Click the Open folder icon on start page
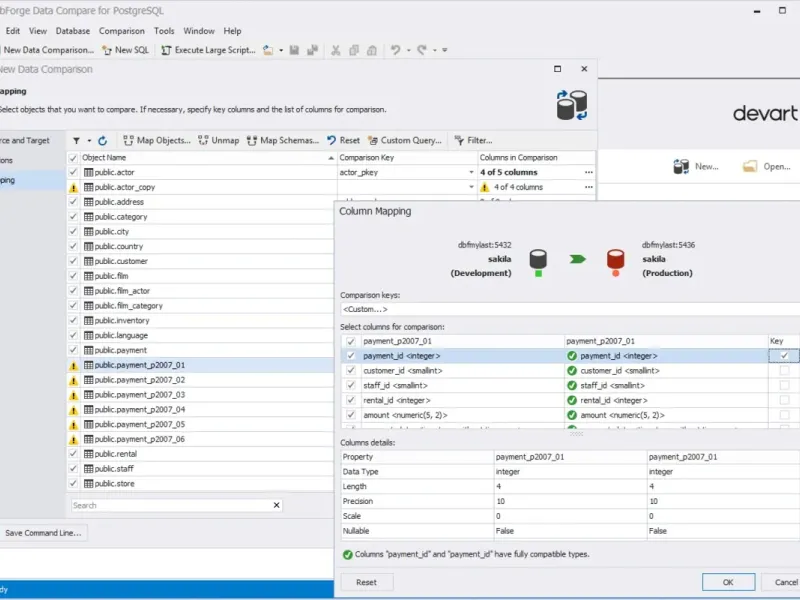The height and width of the screenshot is (600, 800). click(750, 166)
